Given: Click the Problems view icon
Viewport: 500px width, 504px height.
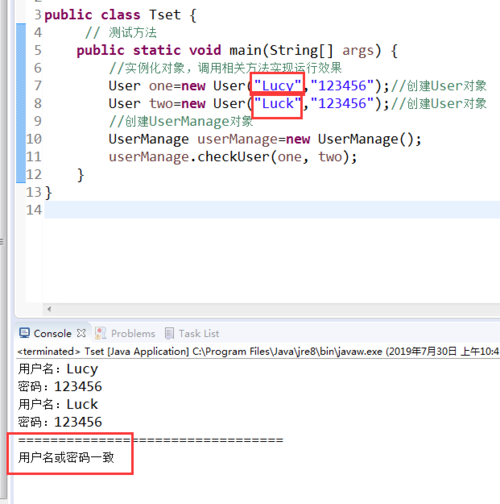Looking at the screenshot, I should (101, 333).
